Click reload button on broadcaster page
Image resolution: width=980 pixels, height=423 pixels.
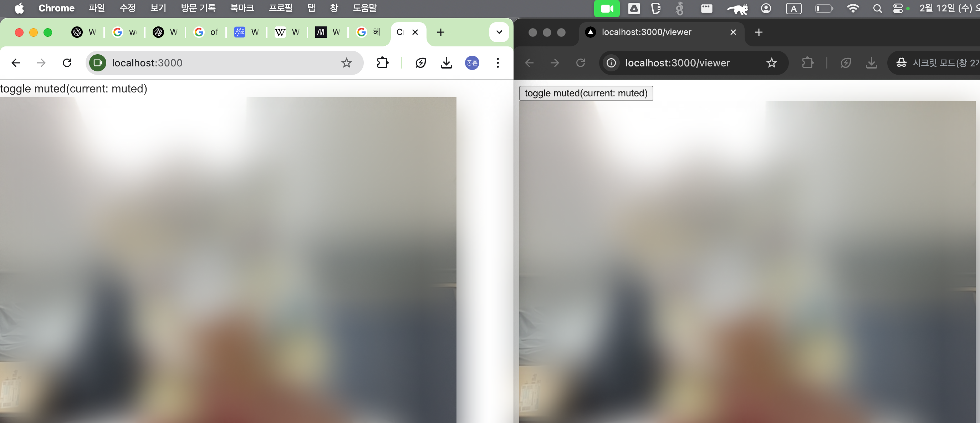click(67, 62)
